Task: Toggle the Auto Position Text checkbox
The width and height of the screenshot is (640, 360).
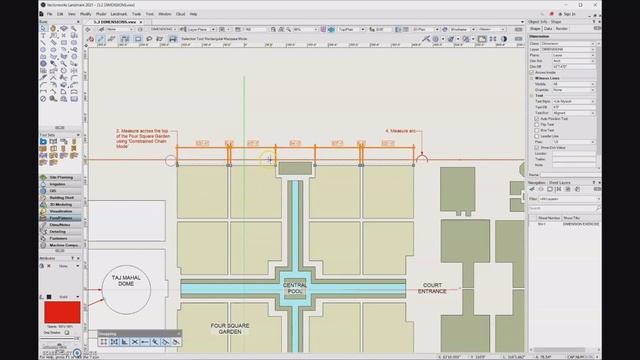Action: coord(537,119)
